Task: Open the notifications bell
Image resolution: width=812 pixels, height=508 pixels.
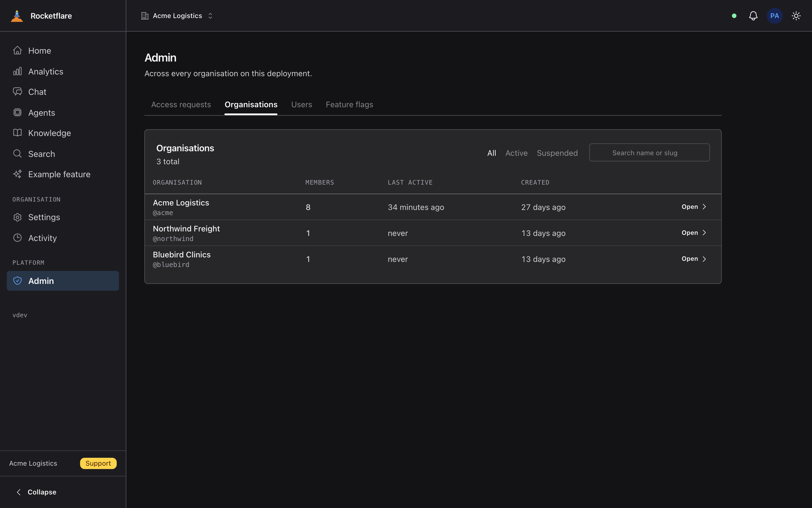Action: click(x=753, y=16)
